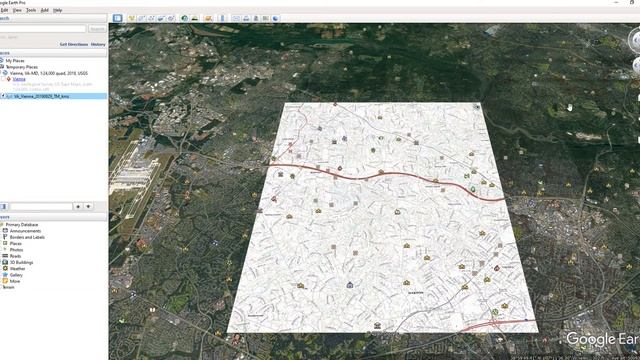The height and width of the screenshot is (360, 640).
Task: Open the View menu
Action: pyautogui.click(x=17, y=10)
